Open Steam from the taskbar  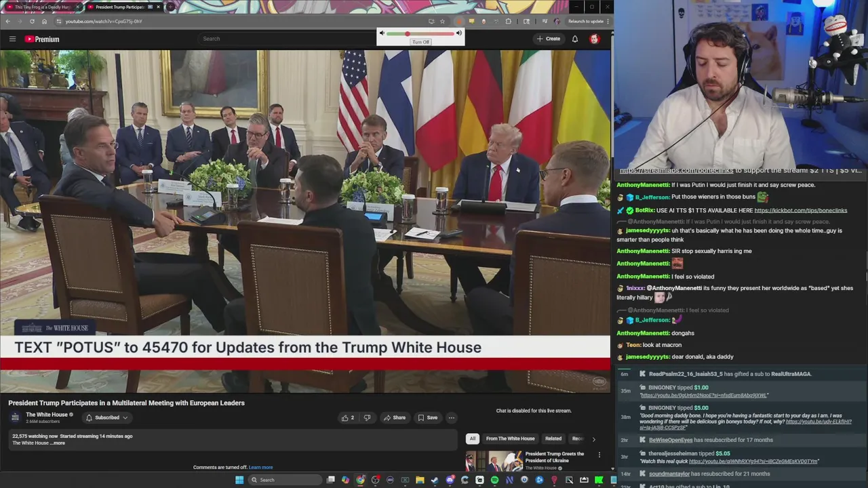click(x=435, y=480)
